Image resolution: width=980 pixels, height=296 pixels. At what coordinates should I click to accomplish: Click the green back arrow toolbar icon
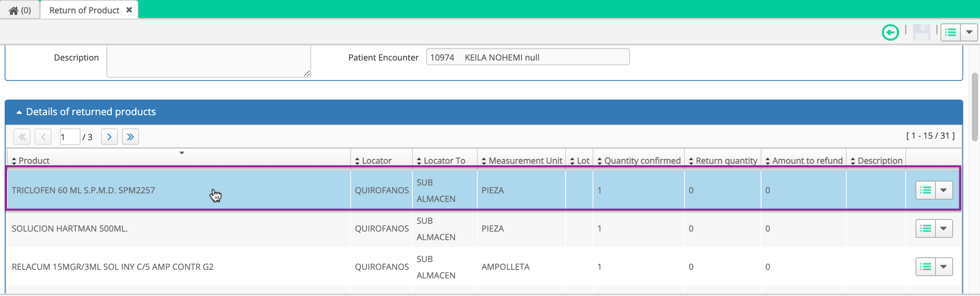point(890,32)
